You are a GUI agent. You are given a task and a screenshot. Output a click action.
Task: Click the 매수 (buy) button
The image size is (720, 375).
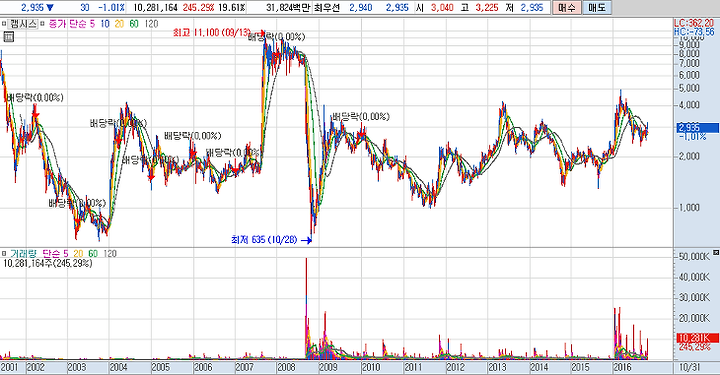coord(567,7)
